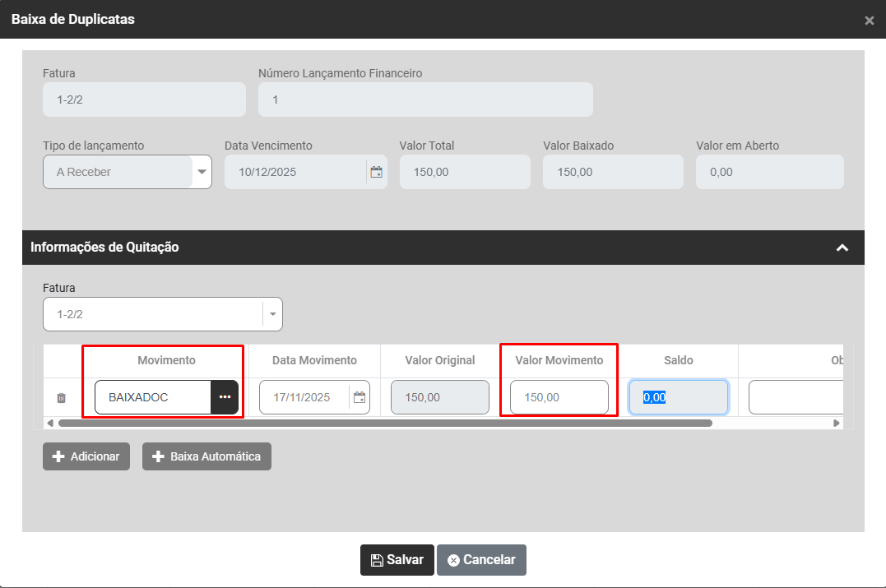
Task: Save the form with Salvar
Action: tap(397, 560)
